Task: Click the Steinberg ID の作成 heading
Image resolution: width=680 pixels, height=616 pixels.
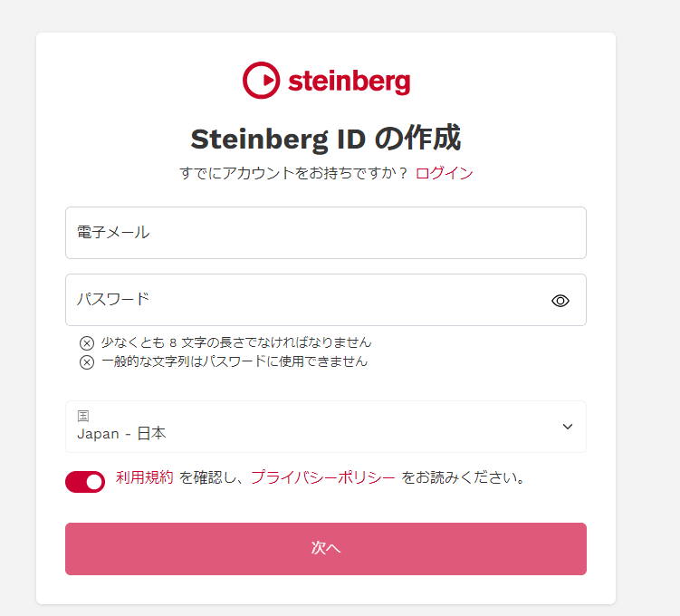Action: click(326, 139)
